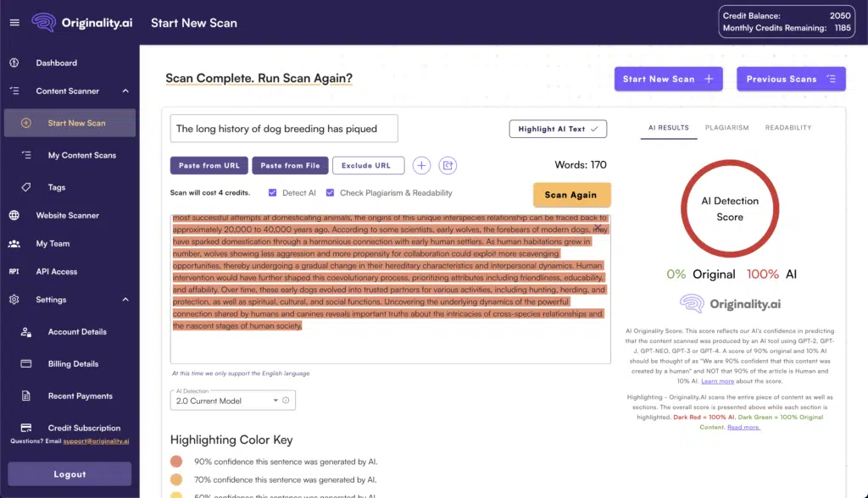The image size is (868, 498).
Task: Switch to the Readability tab
Action: pyautogui.click(x=788, y=128)
